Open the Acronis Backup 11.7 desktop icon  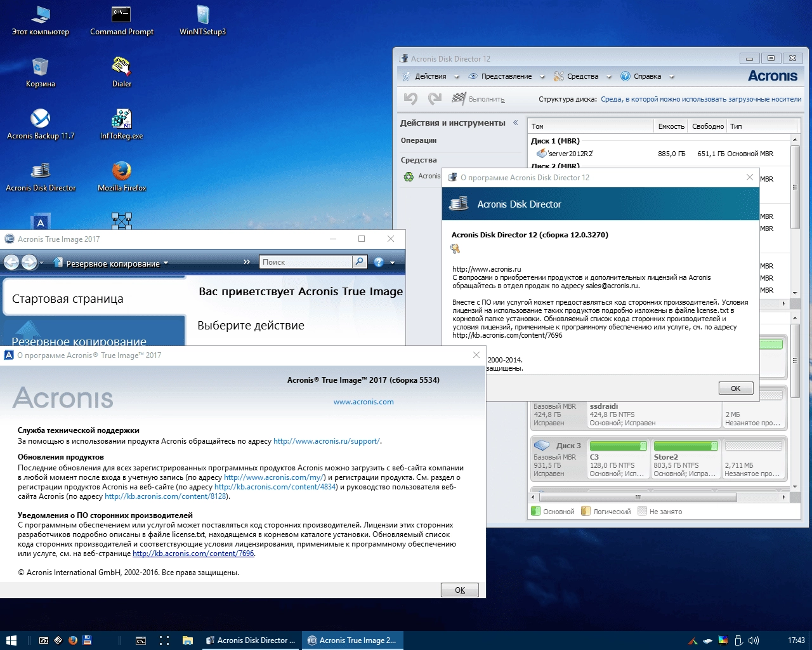click(41, 124)
